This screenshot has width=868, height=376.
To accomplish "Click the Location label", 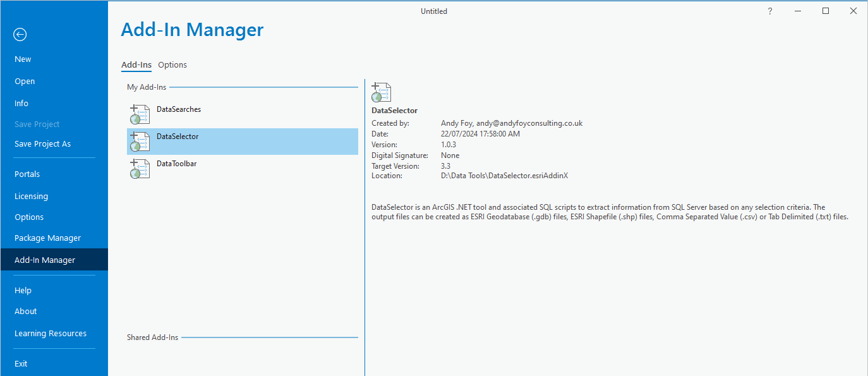I will click(387, 176).
